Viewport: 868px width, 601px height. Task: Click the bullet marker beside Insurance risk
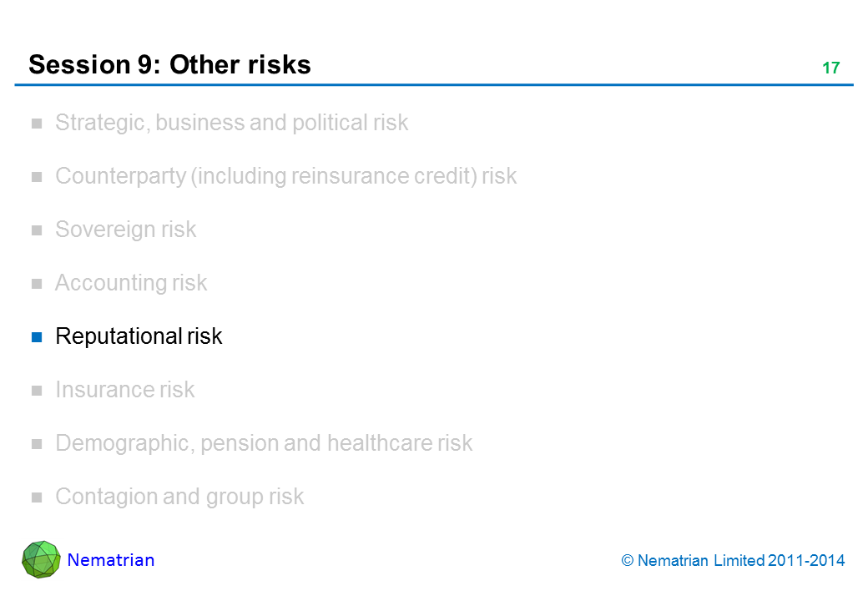[x=37, y=391]
